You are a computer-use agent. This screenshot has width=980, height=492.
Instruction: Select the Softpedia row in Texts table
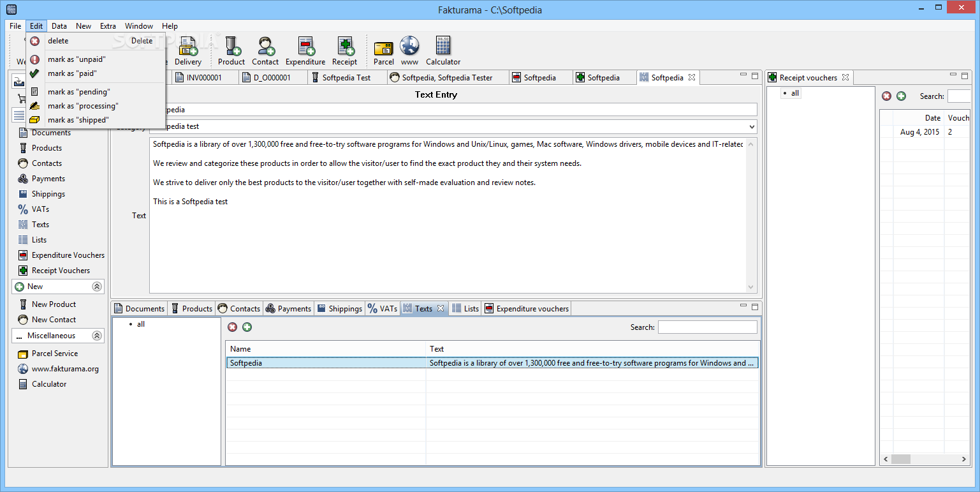(492, 363)
